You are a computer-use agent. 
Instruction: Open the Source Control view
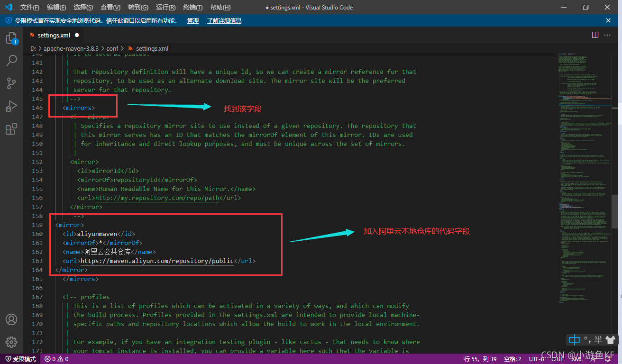(11, 83)
